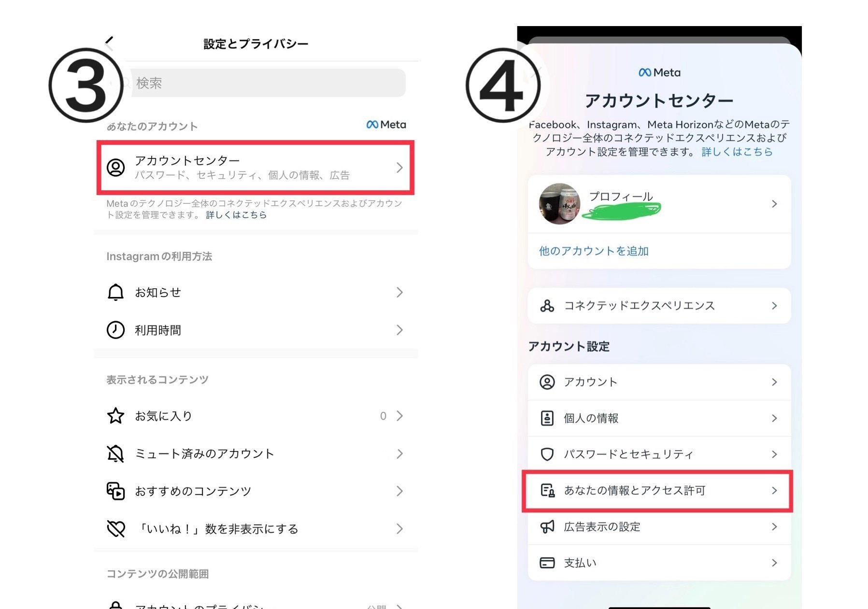This screenshot has width=868, height=609.
Task: Click the shield icon for パスワードとセキュリティ
Action: coord(547,454)
